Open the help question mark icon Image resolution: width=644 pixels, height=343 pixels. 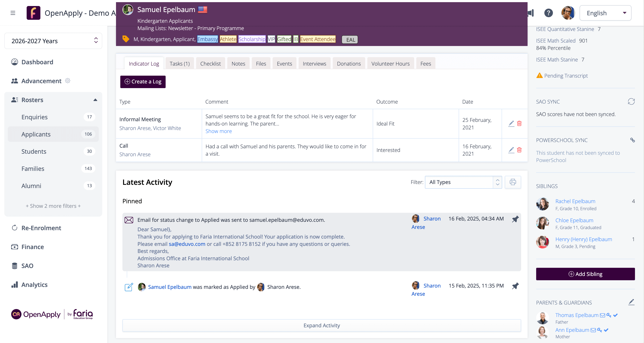548,13
